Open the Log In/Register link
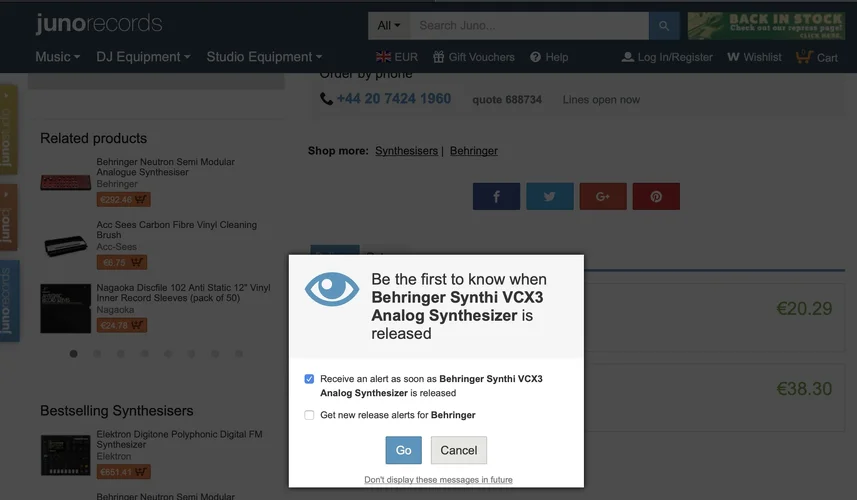The width and height of the screenshot is (857, 500). [675, 57]
